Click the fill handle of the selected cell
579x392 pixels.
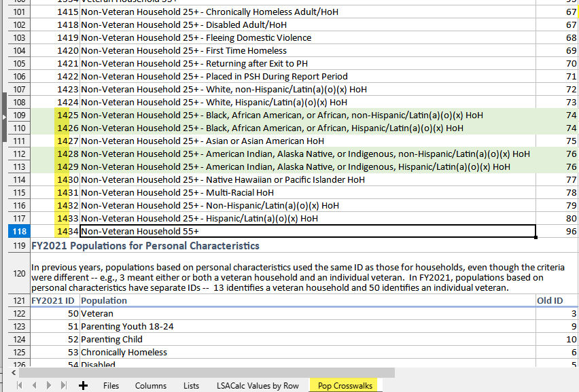pos(536,236)
